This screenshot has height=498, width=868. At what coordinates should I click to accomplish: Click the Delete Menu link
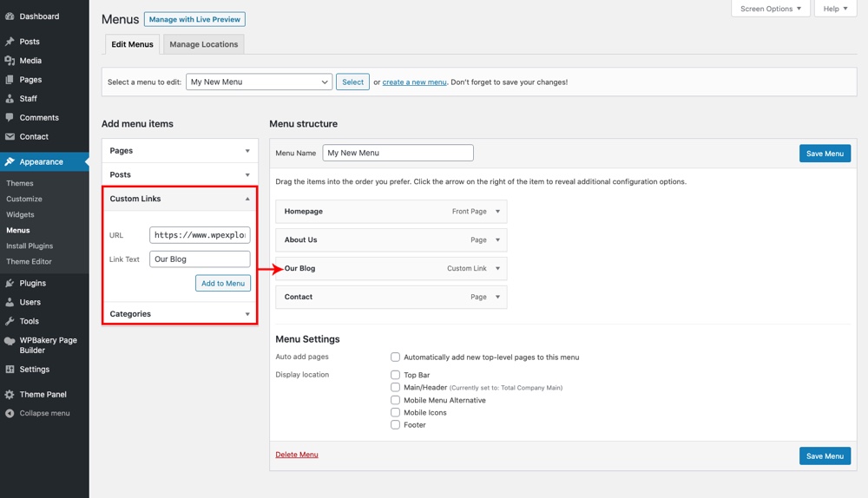[297, 455]
